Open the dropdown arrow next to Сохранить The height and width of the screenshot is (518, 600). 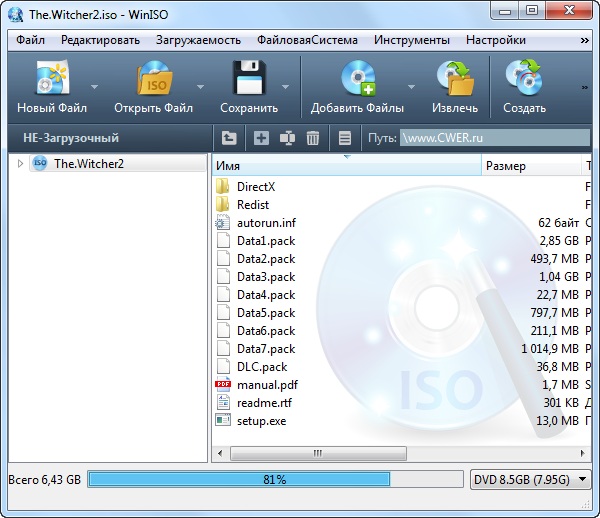pyautogui.click(x=285, y=86)
